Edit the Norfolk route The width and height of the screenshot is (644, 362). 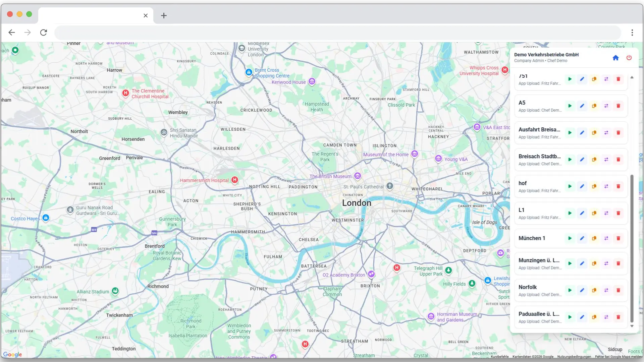pyautogui.click(x=582, y=290)
